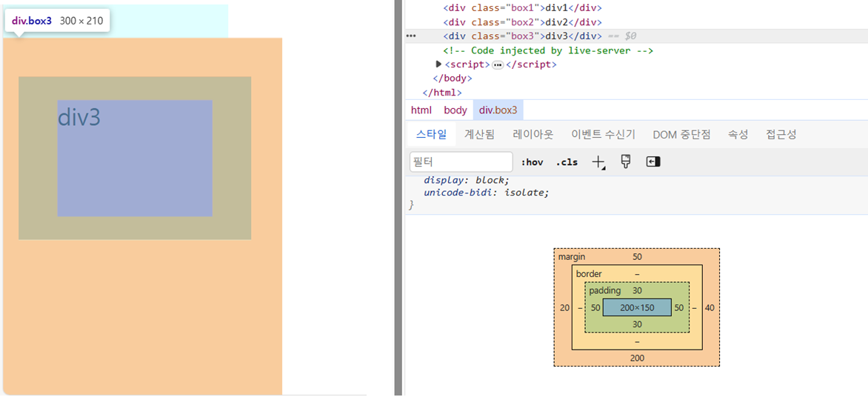This screenshot has width=868, height=397.
Task: Click the margin-right value 40
Action: click(710, 307)
